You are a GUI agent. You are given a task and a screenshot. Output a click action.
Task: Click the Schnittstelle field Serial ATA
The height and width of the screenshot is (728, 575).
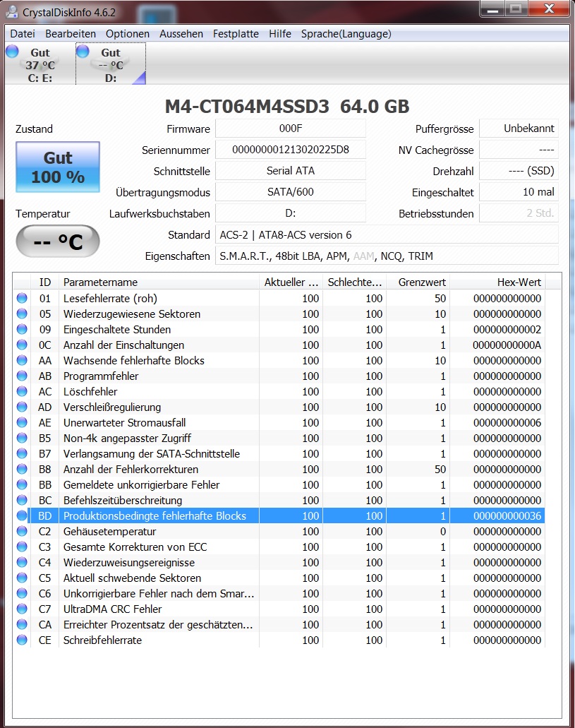click(291, 171)
